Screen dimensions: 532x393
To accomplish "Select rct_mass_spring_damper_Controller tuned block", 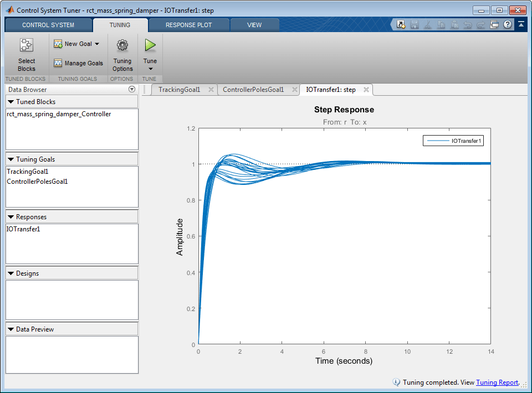I will [x=59, y=114].
